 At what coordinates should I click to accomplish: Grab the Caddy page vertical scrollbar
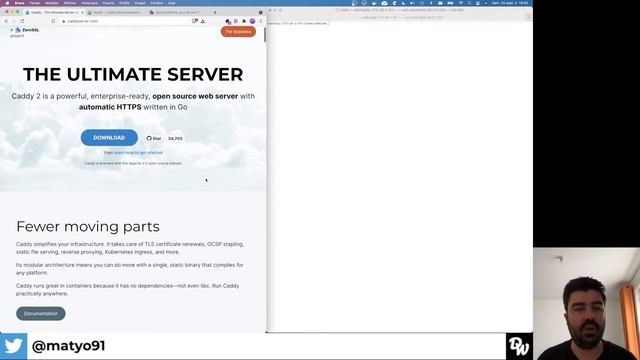(265, 35)
